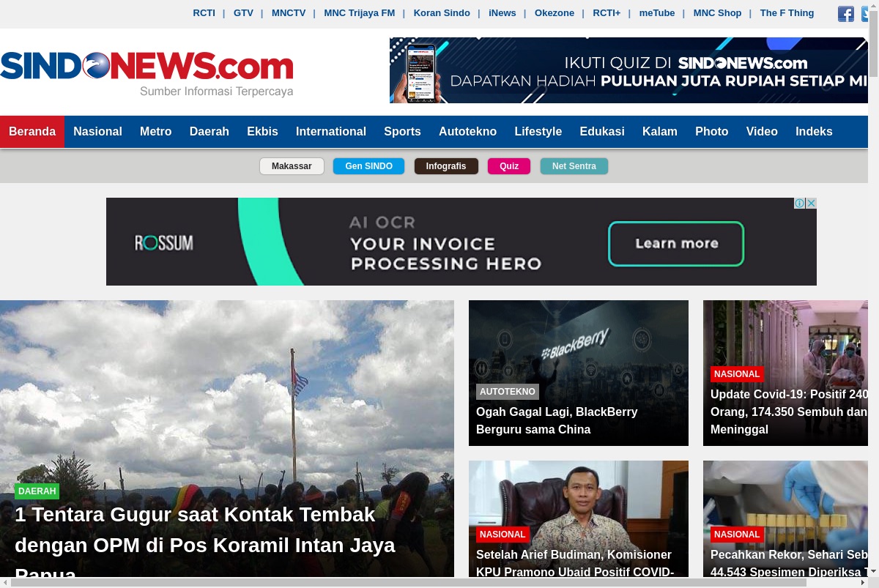Open the Infografis button
The width and height of the screenshot is (879, 588).
(x=446, y=166)
